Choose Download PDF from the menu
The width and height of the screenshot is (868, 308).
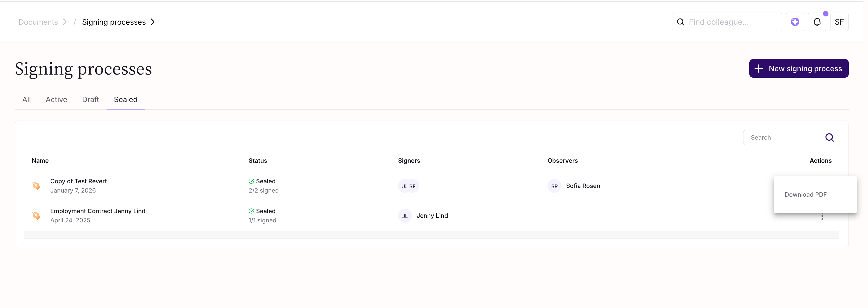pos(805,195)
